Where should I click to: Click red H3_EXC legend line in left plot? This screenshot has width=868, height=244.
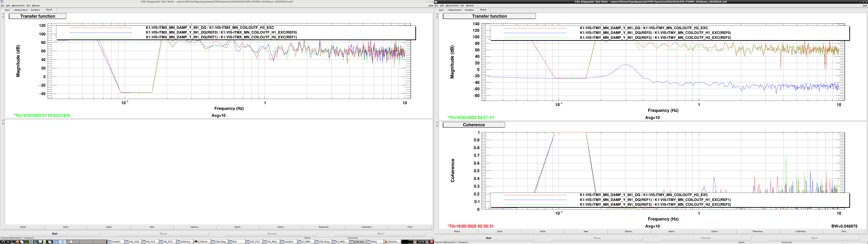101,28
